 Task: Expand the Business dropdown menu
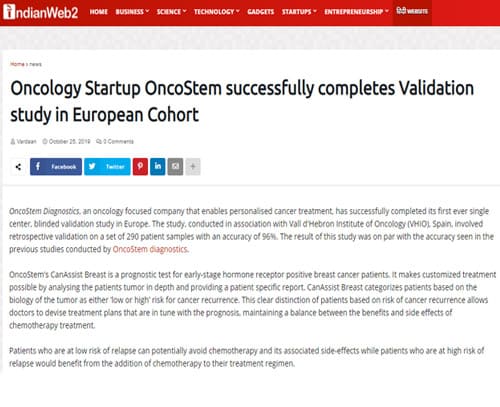[132, 12]
